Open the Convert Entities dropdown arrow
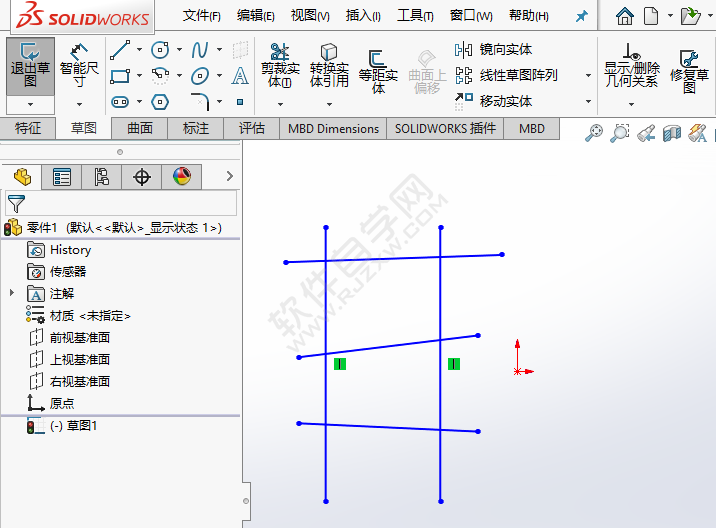The width and height of the screenshot is (716, 528). [329, 105]
